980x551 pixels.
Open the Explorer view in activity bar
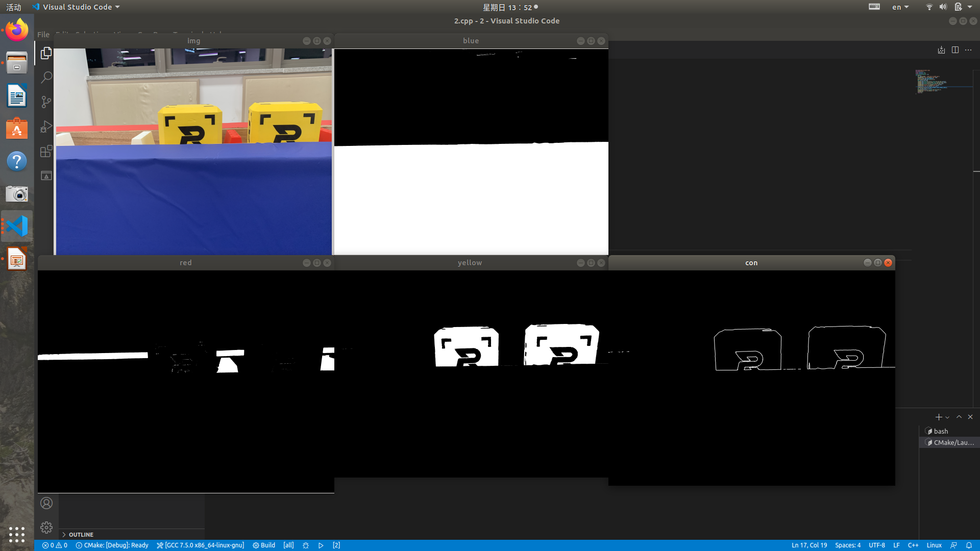click(x=46, y=53)
